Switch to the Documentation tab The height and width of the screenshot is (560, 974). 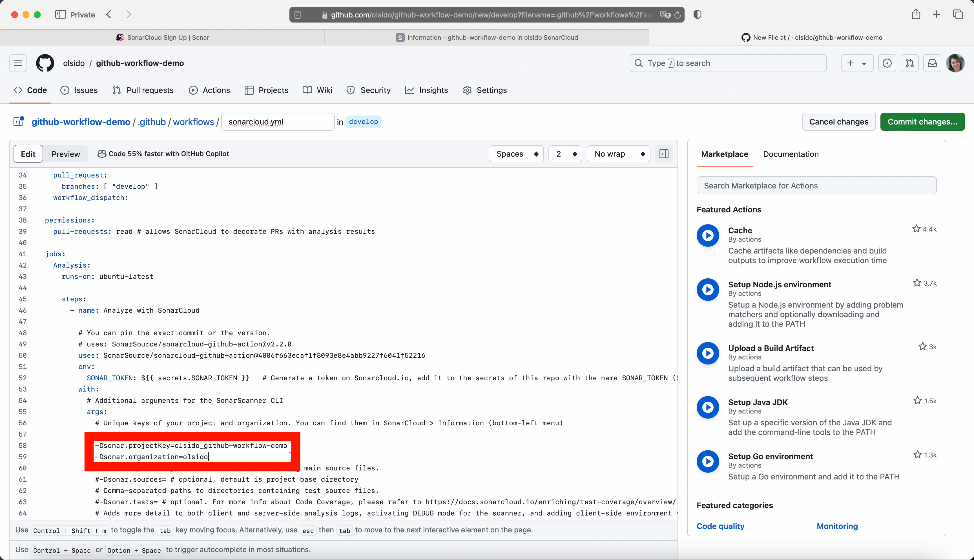tap(791, 154)
